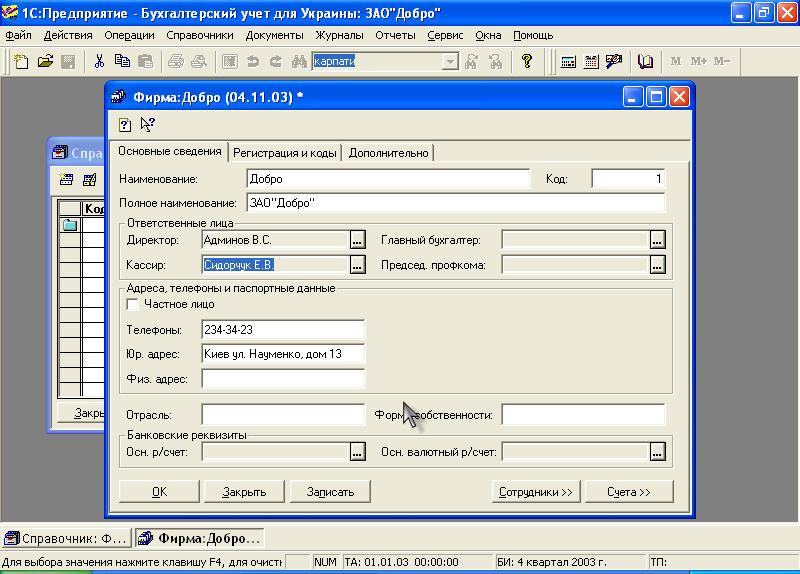
Task: Click the Cut scissors icon
Action: [x=99, y=62]
